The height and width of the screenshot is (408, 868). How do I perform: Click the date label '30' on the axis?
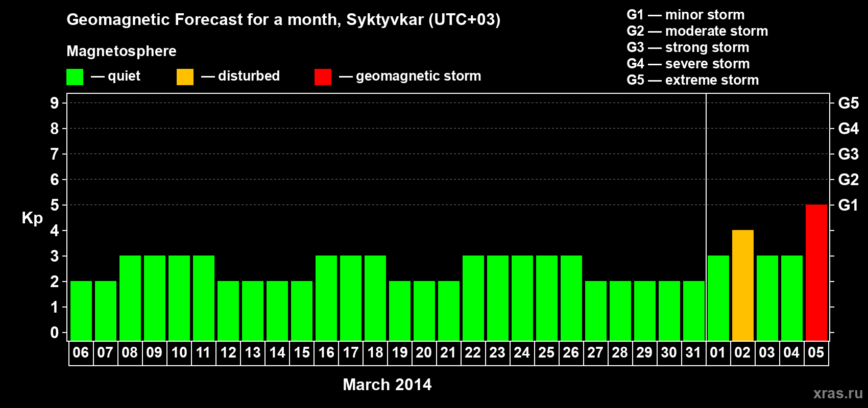(669, 353)
